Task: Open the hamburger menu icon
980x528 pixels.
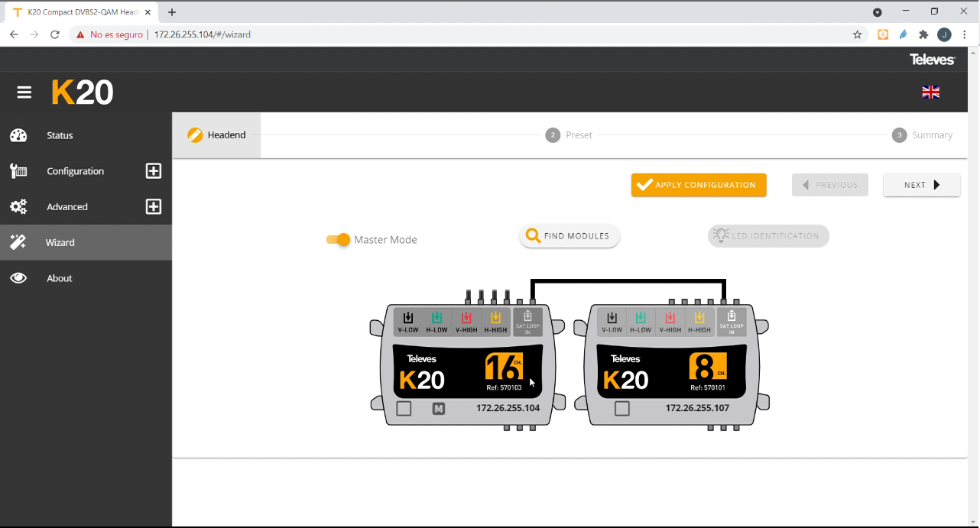Action: (x=24, y=92)
